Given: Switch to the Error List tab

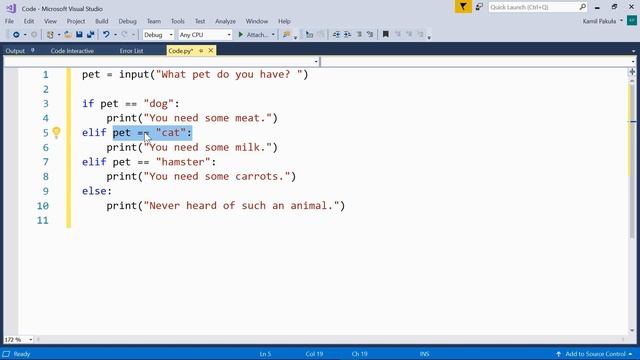Looking at the screenshot, I should (x=131, y=51).
